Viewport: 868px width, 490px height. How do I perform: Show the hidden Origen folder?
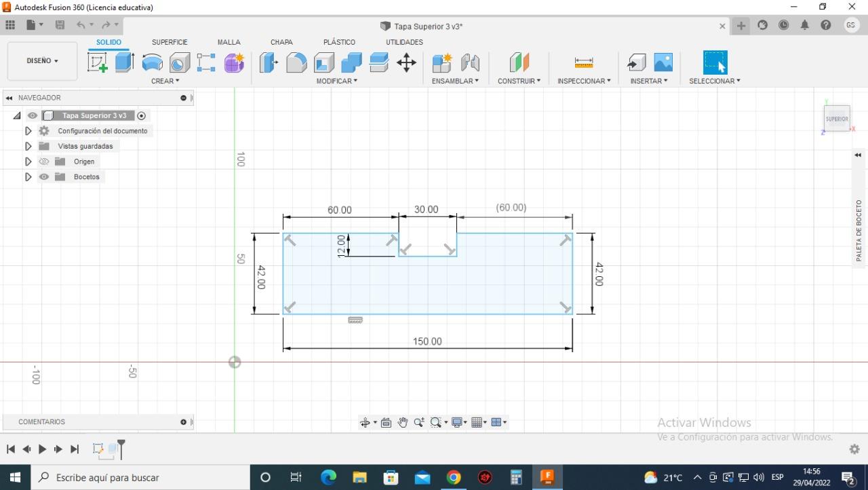[x=44, y=162]
